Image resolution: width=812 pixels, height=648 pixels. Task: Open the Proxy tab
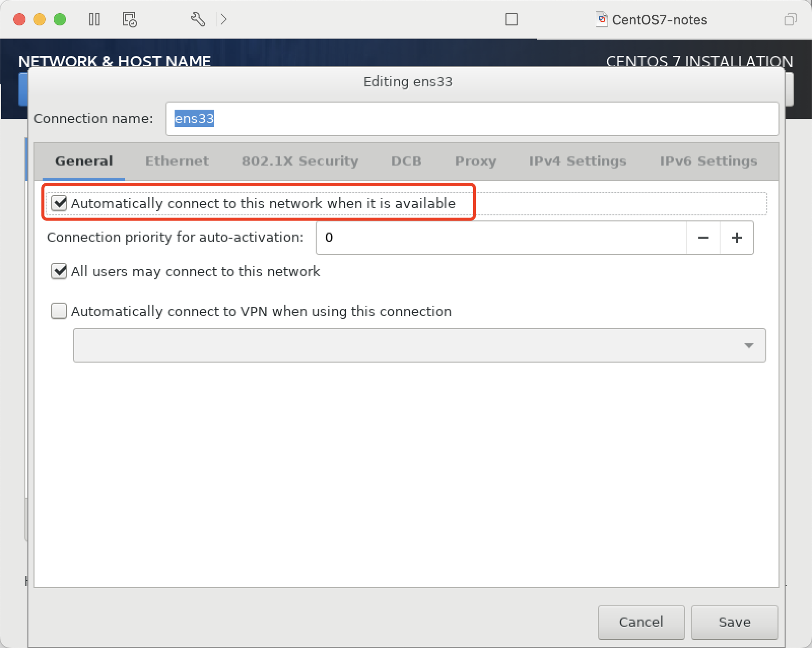click(476, 161)
